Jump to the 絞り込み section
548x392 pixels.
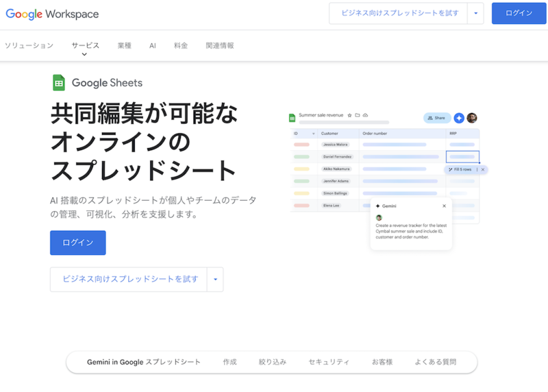(x=273, y=363)
